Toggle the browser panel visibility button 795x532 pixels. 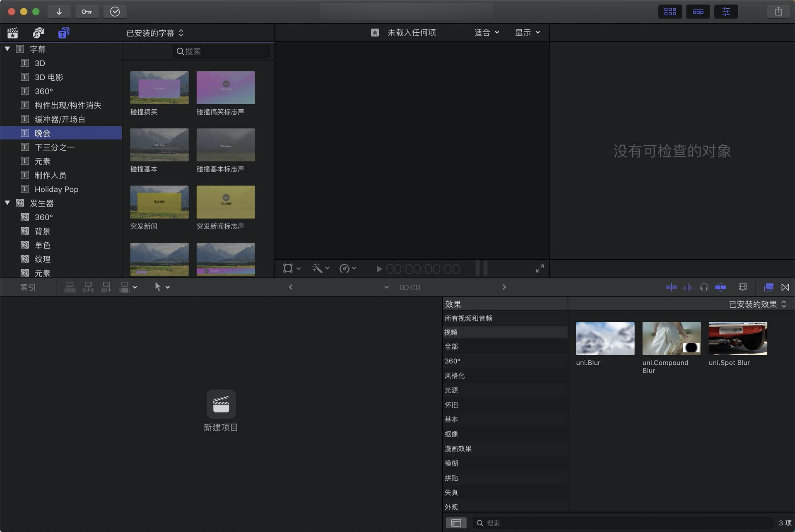[x=670, y=12]
